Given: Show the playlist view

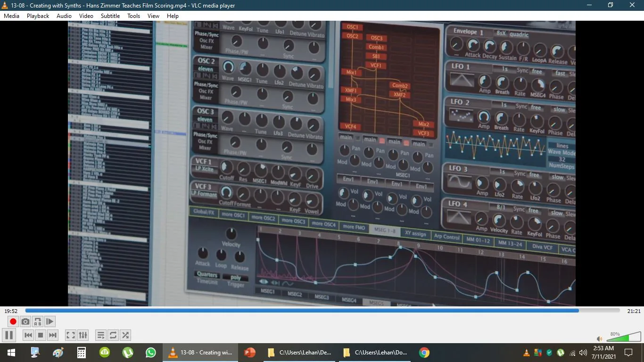Looking at the screenshot, I should [100, 335].
